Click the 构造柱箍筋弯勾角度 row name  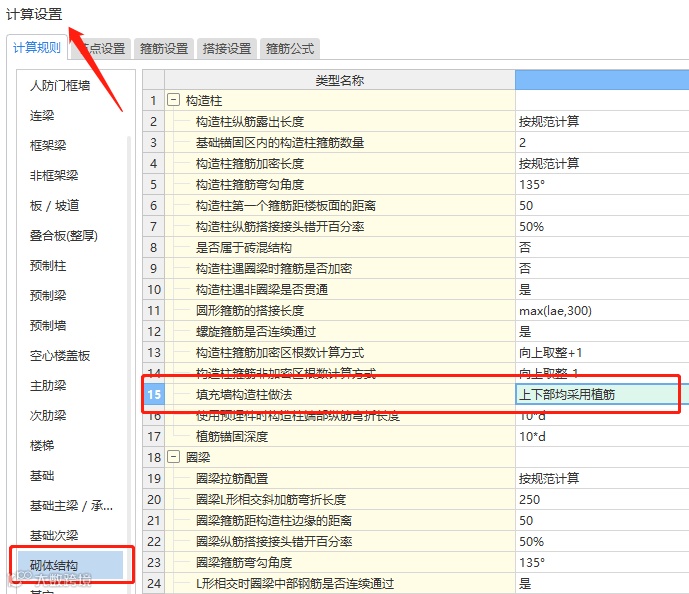[x=250, y=185]
